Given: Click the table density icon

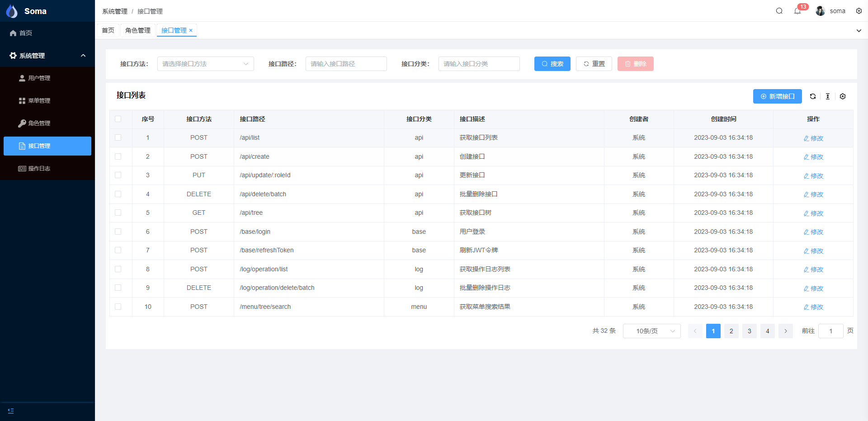Looking at the screenshot, I should click(827, 96).
